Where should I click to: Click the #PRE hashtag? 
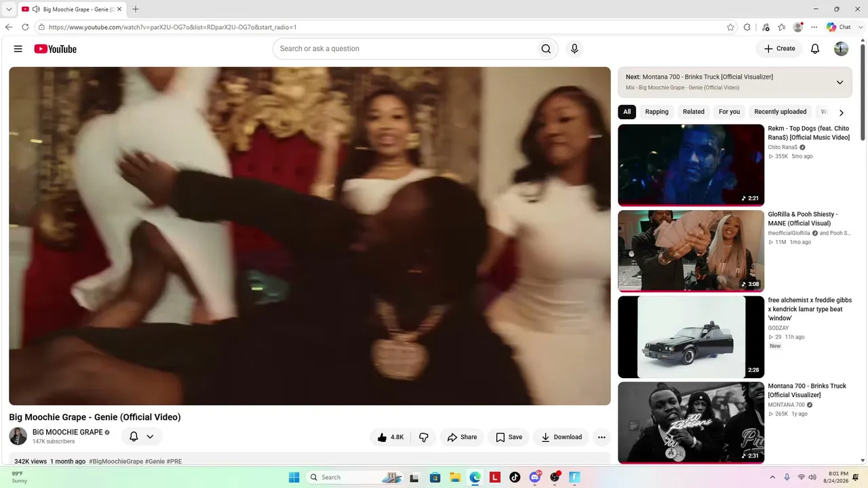tap(174, 462)
